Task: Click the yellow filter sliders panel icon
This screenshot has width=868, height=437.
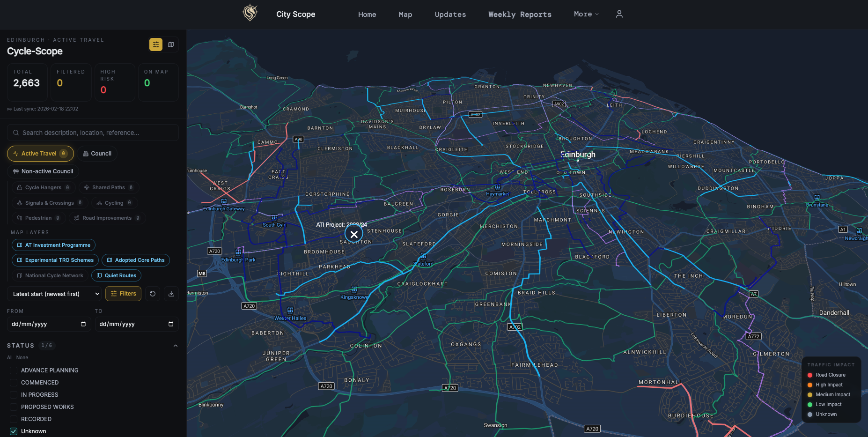Action: point(155,44)
